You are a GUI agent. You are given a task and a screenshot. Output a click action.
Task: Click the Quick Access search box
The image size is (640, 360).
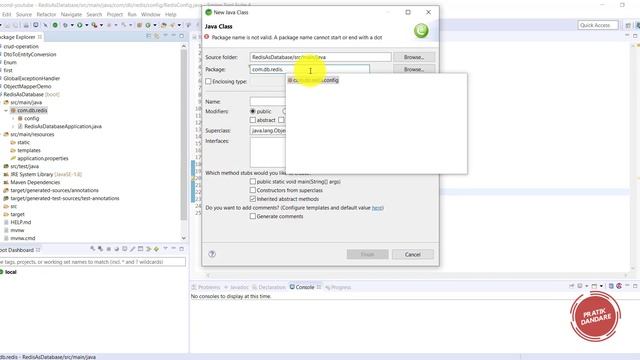tap(598, 25)
